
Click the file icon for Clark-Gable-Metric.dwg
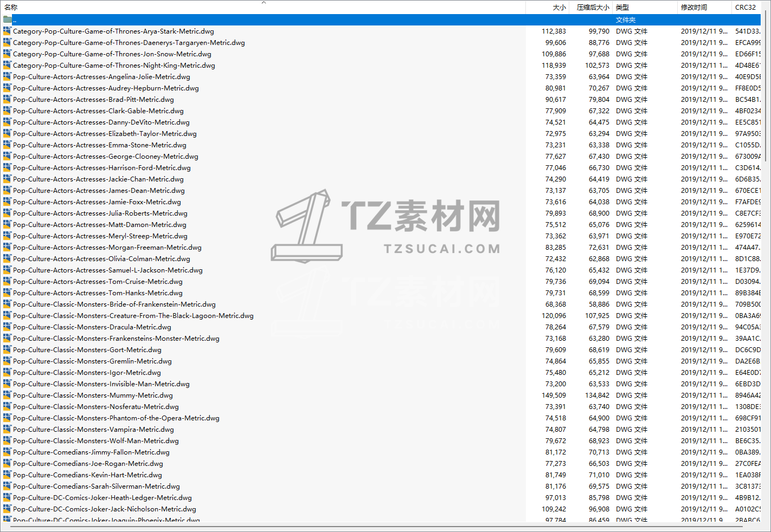pyautogui.click(x=7, y=111)
